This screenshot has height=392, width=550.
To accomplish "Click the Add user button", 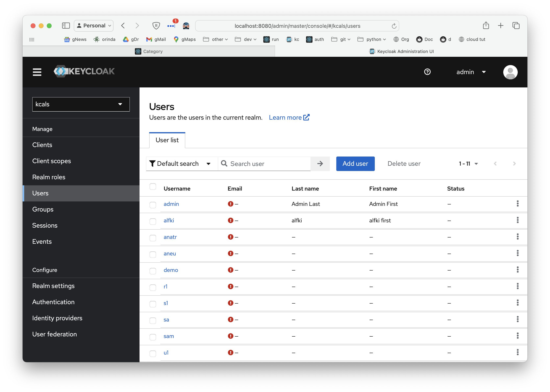I will pyautogui.click(x=355, y=164).
